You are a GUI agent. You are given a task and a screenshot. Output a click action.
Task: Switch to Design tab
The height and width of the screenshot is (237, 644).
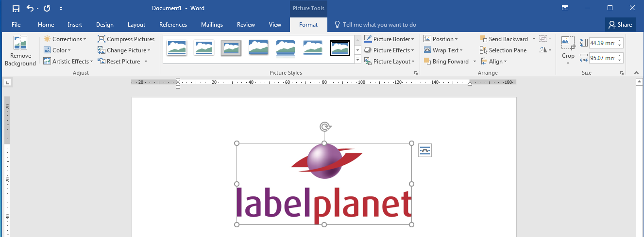[104, 25]
